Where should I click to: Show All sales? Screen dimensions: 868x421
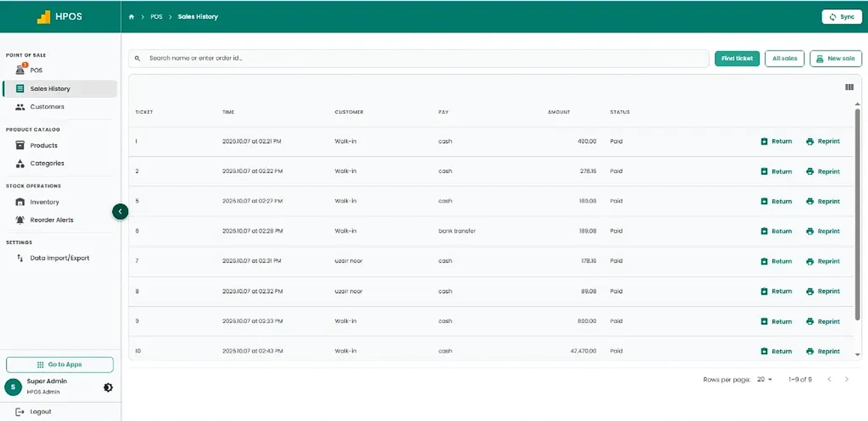(784, 58)
